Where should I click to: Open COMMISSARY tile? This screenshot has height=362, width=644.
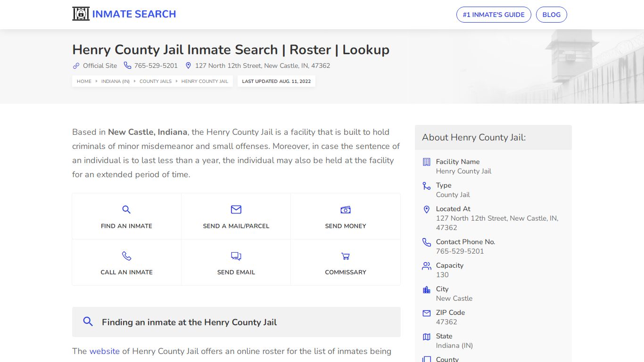point(346,263)
